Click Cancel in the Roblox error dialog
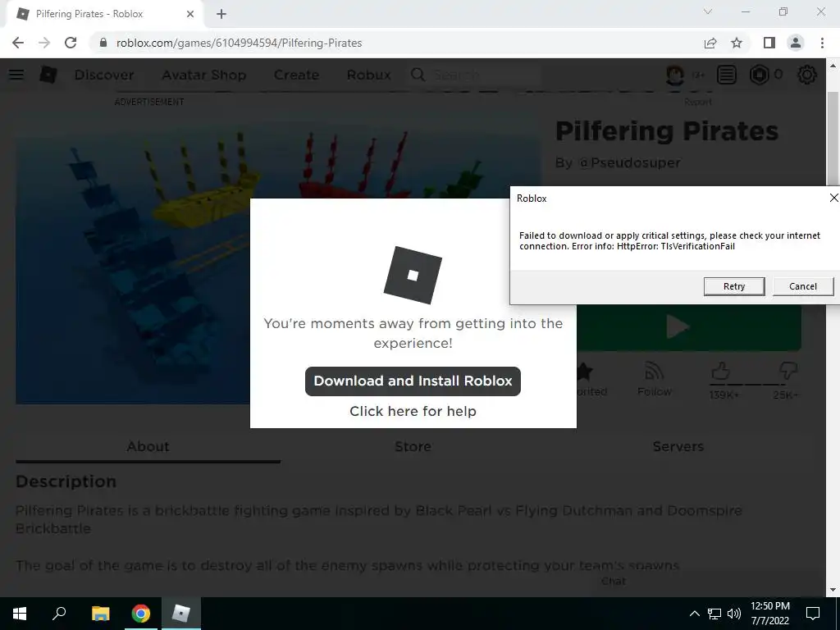The height and width of the screenshot is (630, 840). (x=802, y=286)
